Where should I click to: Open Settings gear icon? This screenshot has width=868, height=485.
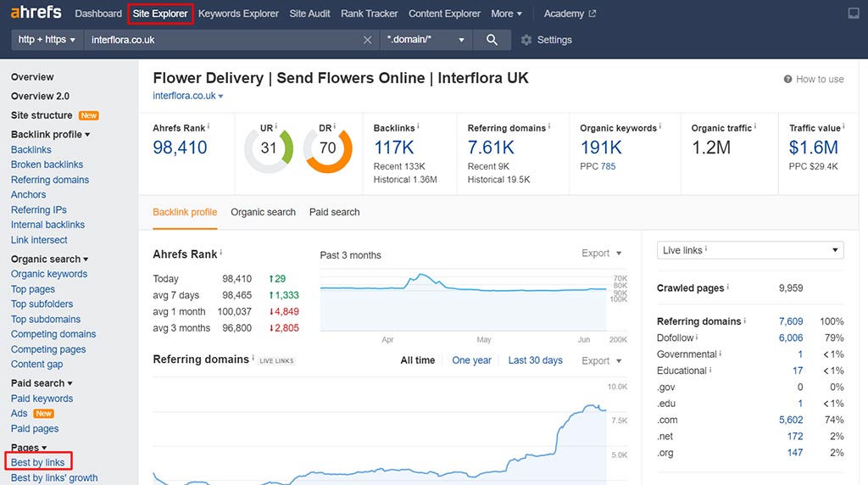click(x=526, y=40)
